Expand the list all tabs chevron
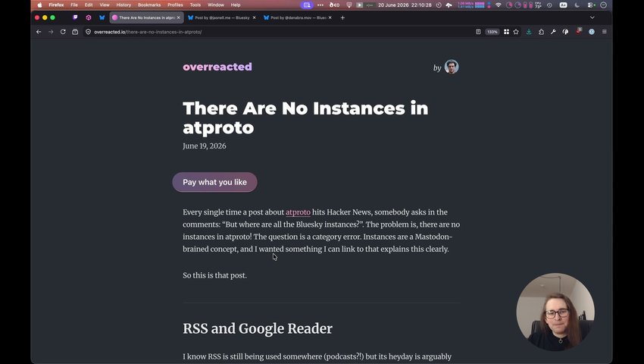 (x=592, y=17)
